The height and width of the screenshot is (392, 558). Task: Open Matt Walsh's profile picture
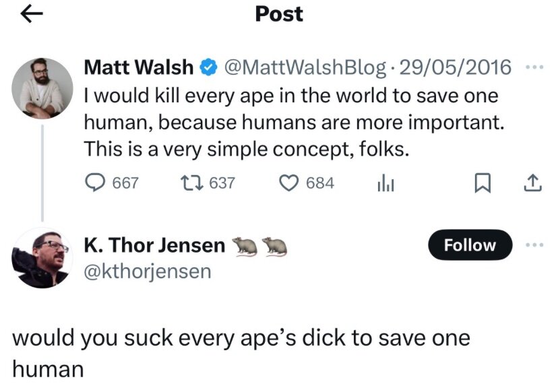tap(43, 88)
